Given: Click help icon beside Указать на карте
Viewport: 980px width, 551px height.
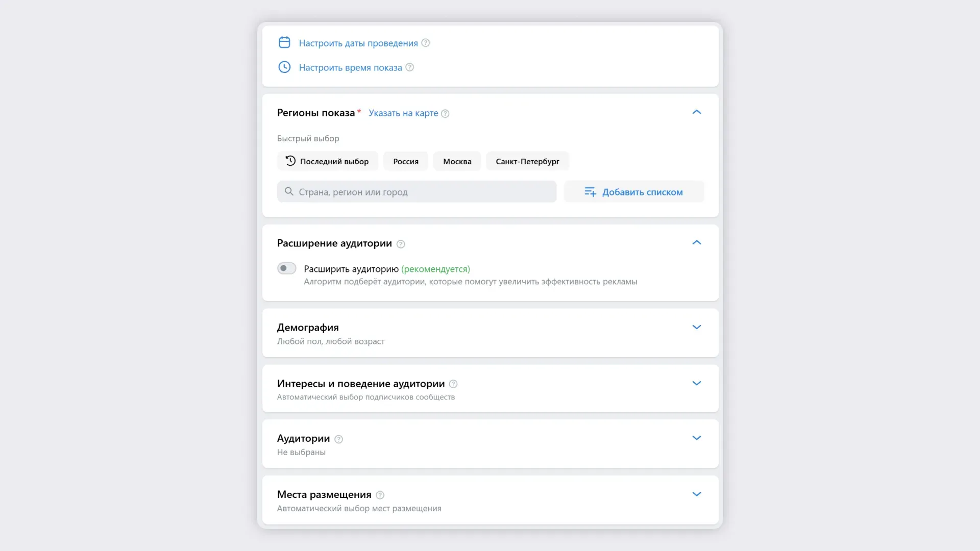Looking at the screenshot, I should coord(445,113).
